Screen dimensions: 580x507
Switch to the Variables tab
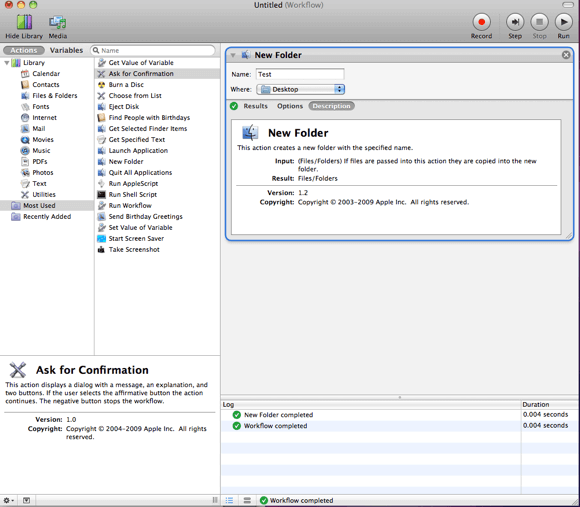point(67,50)
